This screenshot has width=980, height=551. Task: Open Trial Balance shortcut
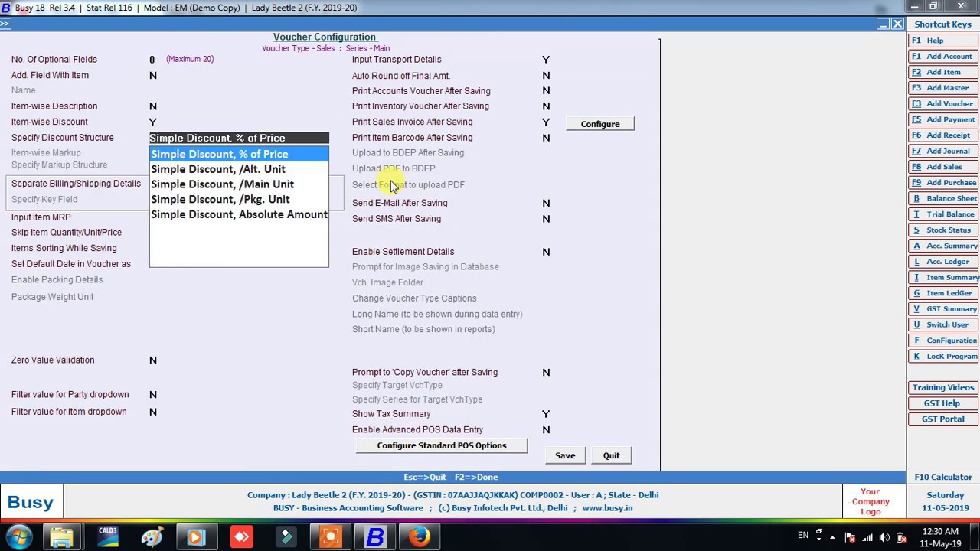943,214
